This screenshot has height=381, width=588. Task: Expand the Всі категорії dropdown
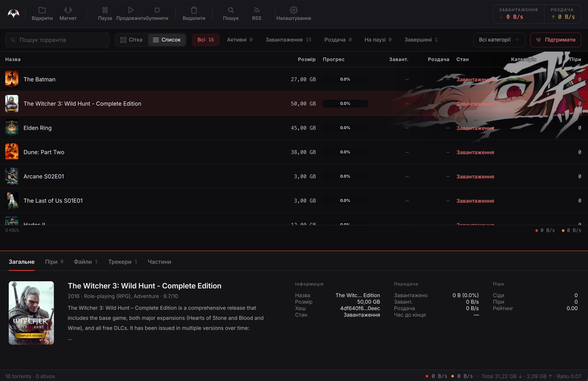499,40
